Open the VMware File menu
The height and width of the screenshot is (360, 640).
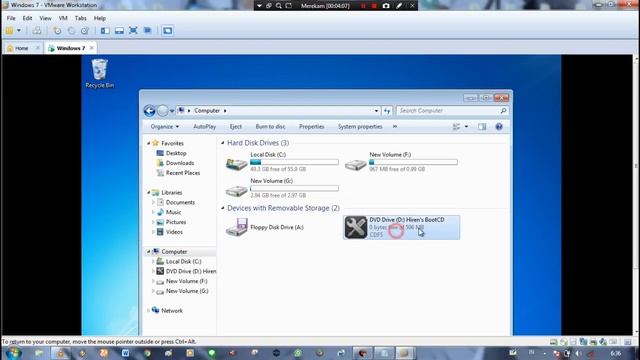click(x=11, y=18)
